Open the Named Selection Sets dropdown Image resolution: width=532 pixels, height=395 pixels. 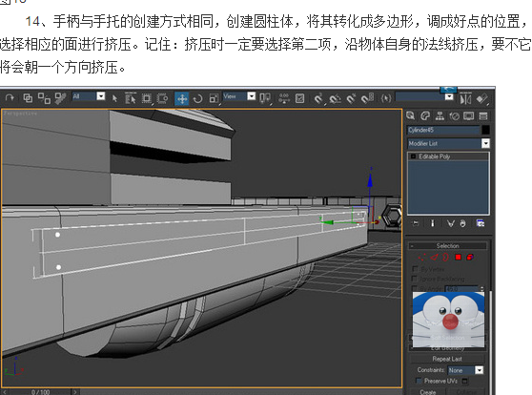click(x=449, y=96)
